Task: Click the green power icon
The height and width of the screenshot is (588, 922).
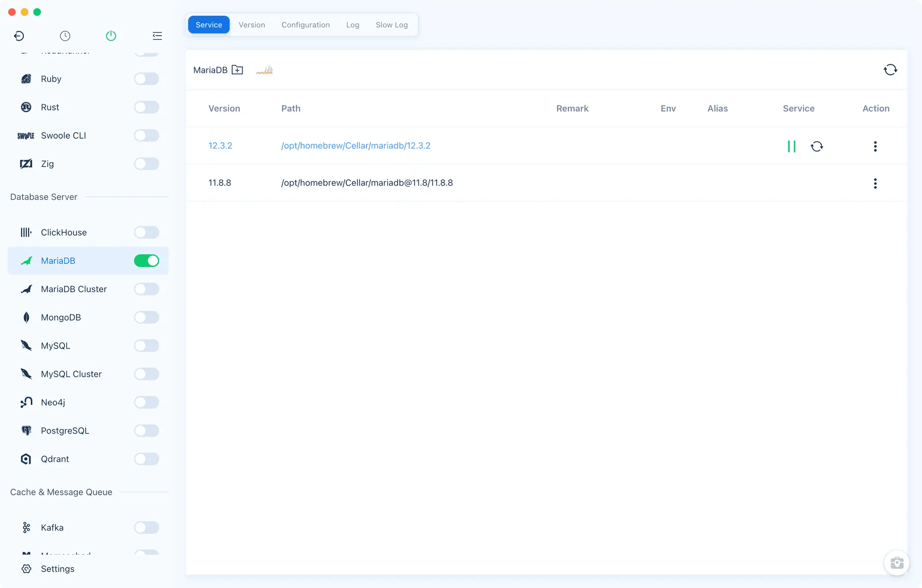Action: (x=111, y=36)
